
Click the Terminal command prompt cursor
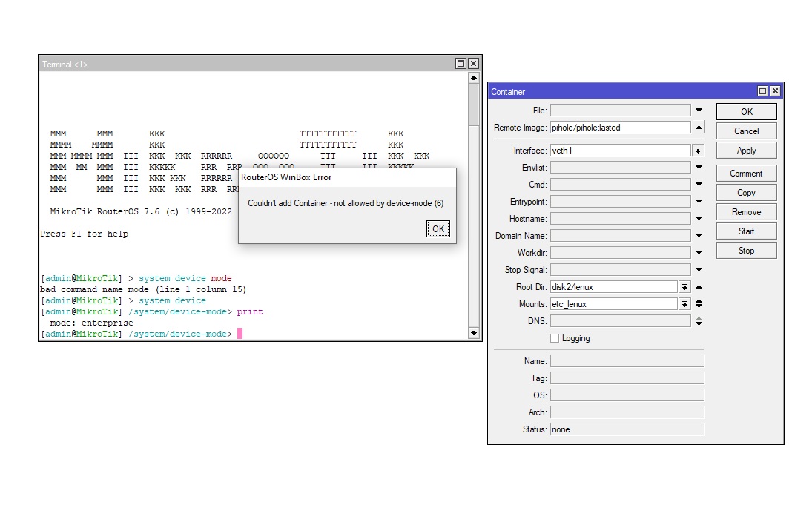point(240,334)
